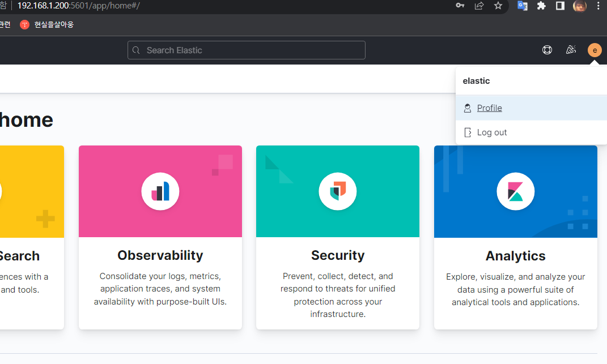The width and height of the screenshot is (607, 364).
Task: Click the elastic username header
Action: click(x=476, y=81)
